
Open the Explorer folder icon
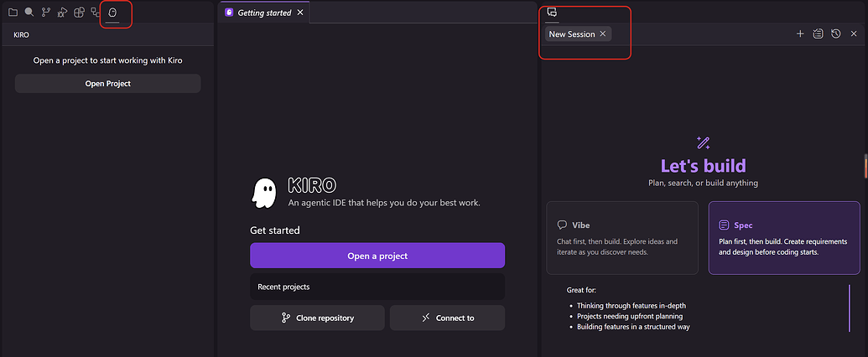point(13,12)
